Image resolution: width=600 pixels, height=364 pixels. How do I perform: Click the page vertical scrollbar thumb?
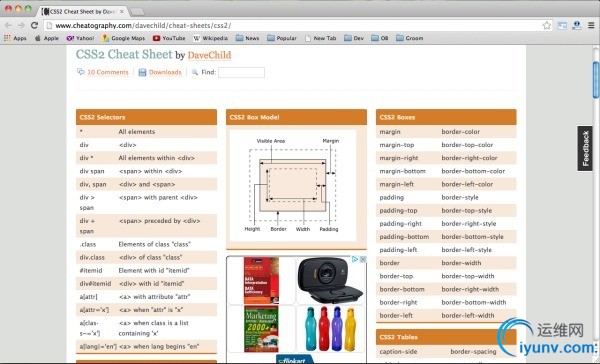[596, 80]
